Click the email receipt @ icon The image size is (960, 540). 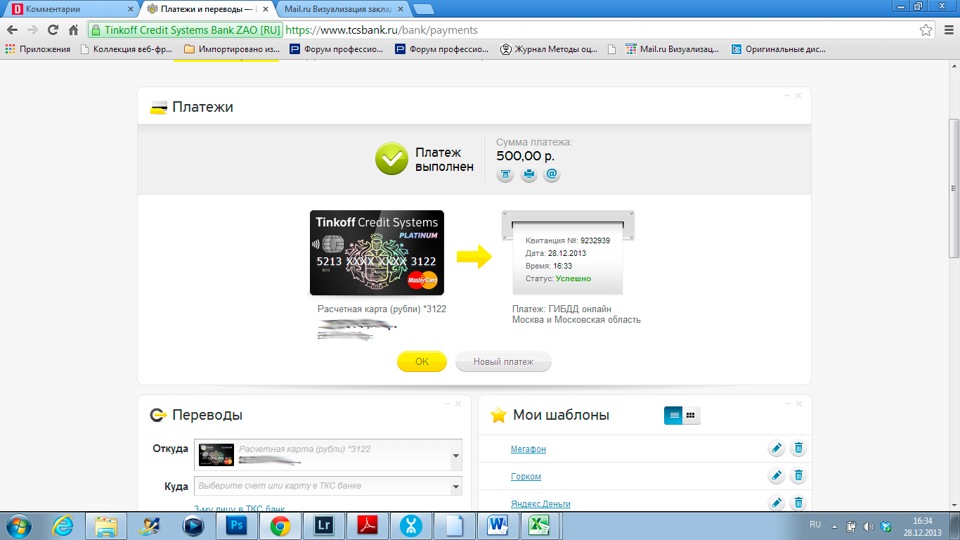pyautogui.click(x=552, y=174)
